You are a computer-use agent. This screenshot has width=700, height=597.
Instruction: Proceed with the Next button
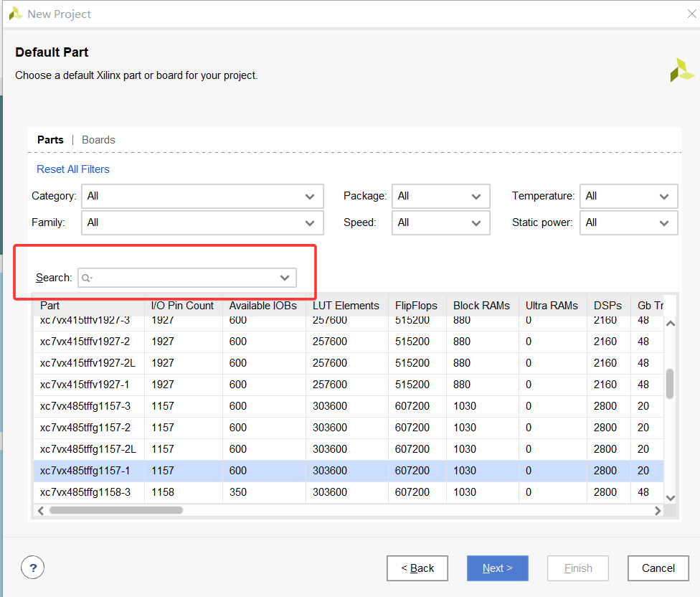497,568
